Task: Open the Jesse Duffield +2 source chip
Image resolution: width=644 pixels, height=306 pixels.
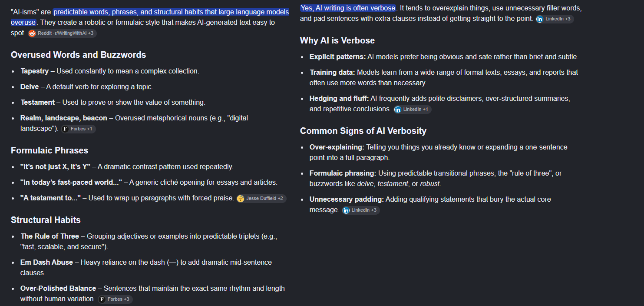Action: (261, 199)
